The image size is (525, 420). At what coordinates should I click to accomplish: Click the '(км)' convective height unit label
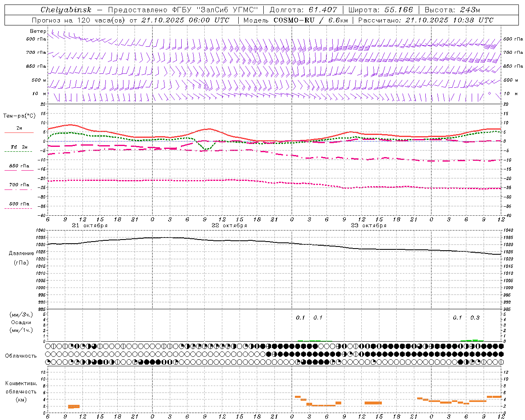[x=21, y=399]
